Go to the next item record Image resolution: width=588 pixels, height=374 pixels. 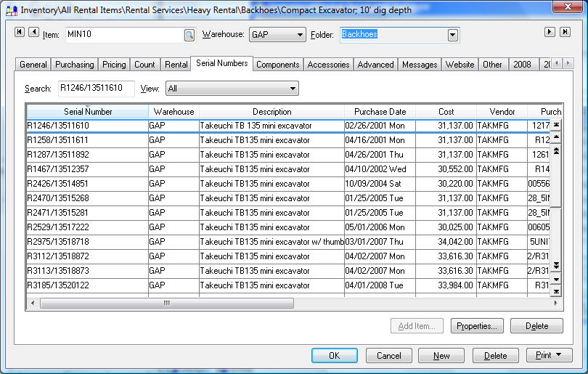click(x=550, y=32)
